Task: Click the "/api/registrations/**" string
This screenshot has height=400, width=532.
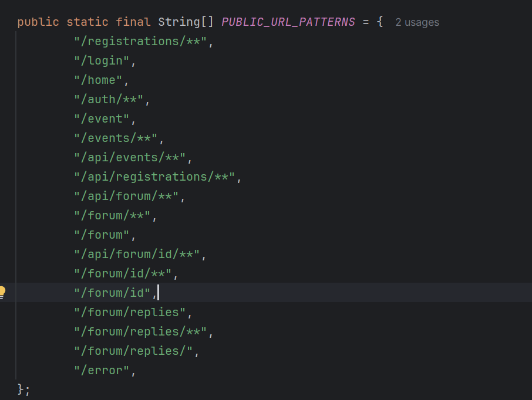Action: tap(154, 177)
